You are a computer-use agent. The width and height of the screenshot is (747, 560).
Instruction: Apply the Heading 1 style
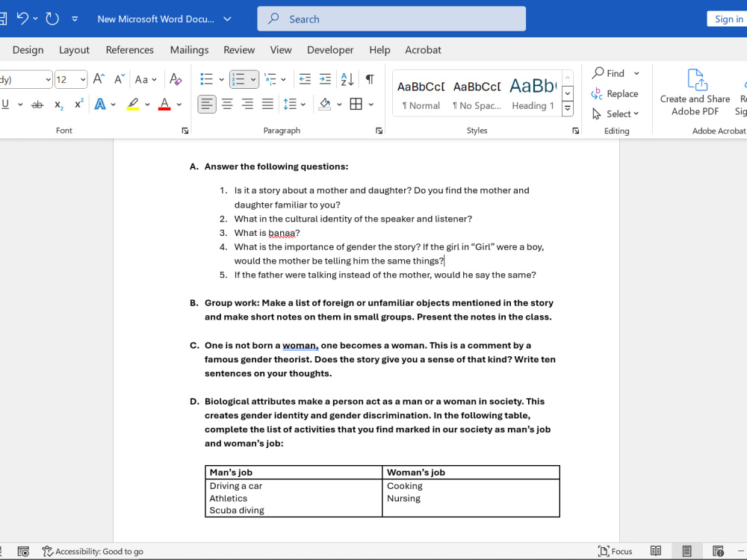tap(533, 94)
